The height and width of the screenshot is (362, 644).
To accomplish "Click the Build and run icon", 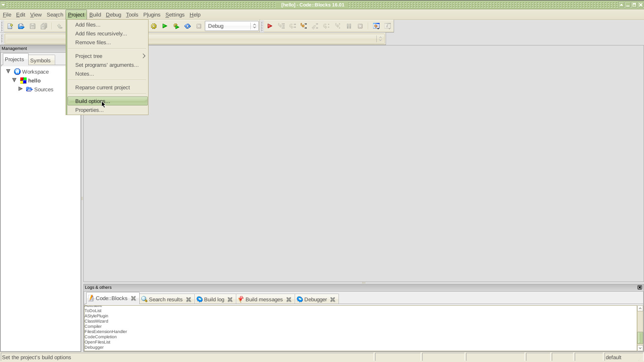I will tap(176, 26).
